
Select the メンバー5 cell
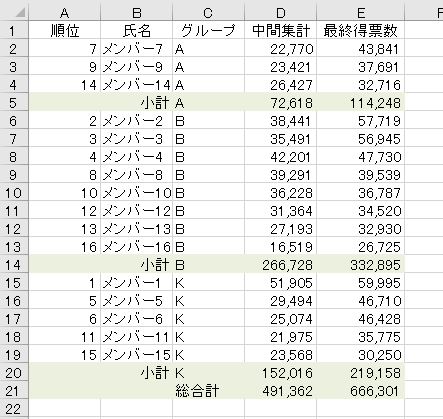click(137, 301)
